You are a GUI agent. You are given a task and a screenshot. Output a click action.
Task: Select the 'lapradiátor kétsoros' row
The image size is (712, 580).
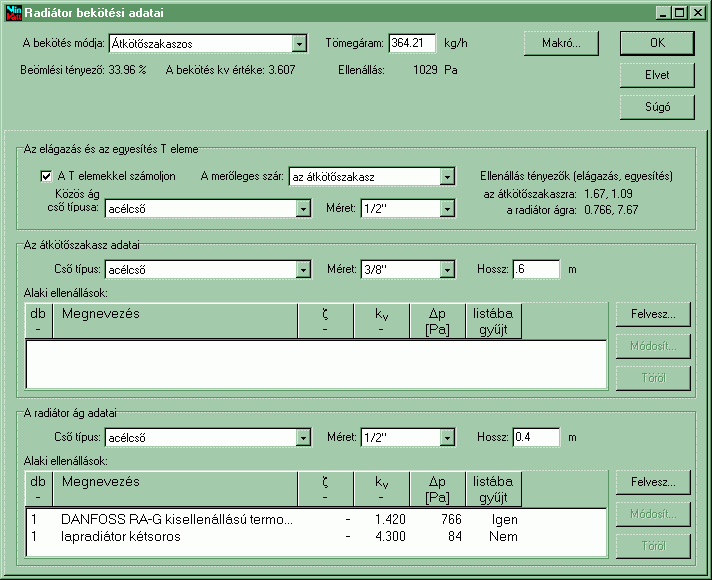[x=316, y=536]
